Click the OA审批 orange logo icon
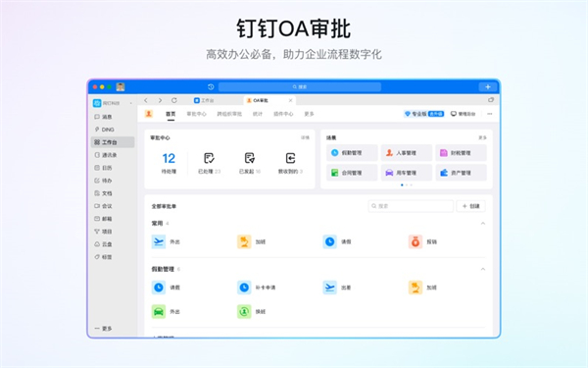Viewport: 588px width, 368px height. pos(149,114)
